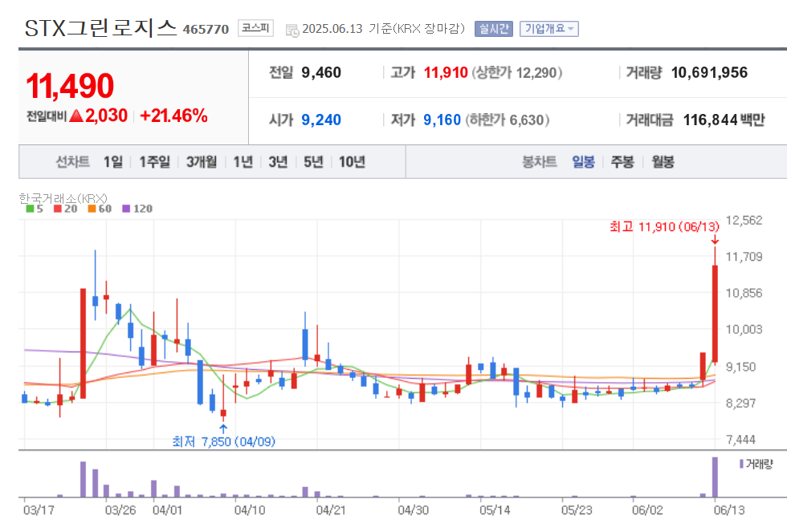Image resolution: width=787 pixels, height=532 pixels.
Task: Click the 저가 value 9,160
Action: tap(442, 120)
